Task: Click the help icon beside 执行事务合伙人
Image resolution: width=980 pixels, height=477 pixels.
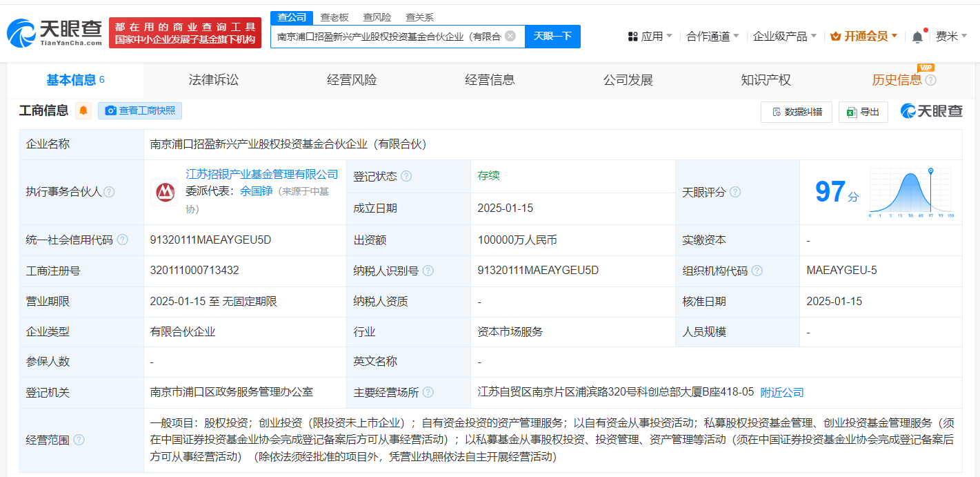Action: point(109,192)
